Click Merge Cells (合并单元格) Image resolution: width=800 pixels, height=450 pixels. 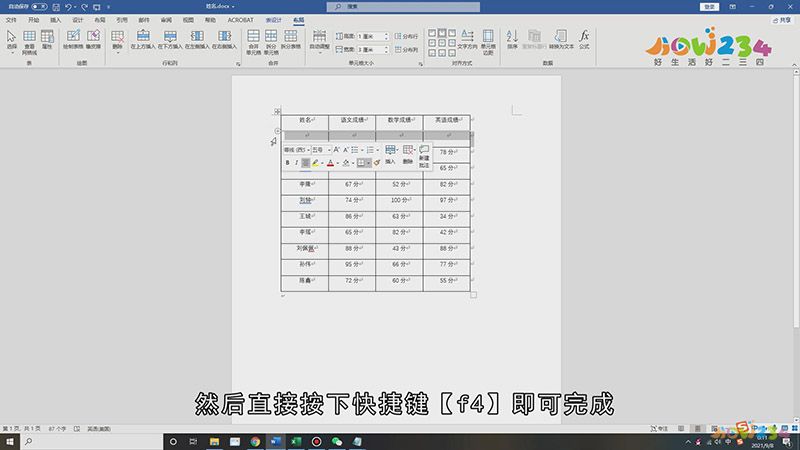pos(253,42)
